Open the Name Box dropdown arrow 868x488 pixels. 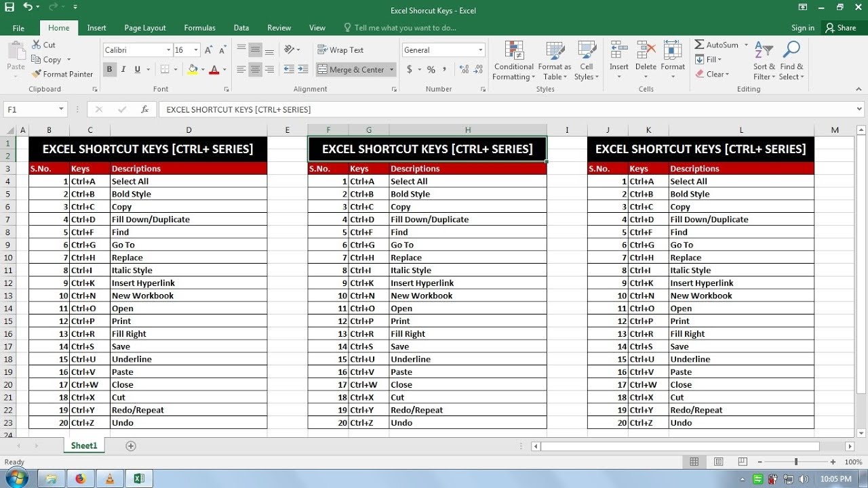[61, 109]
